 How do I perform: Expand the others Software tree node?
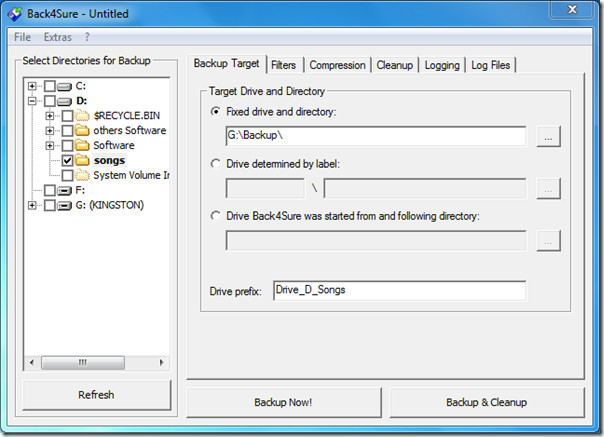tap(50, 131)
